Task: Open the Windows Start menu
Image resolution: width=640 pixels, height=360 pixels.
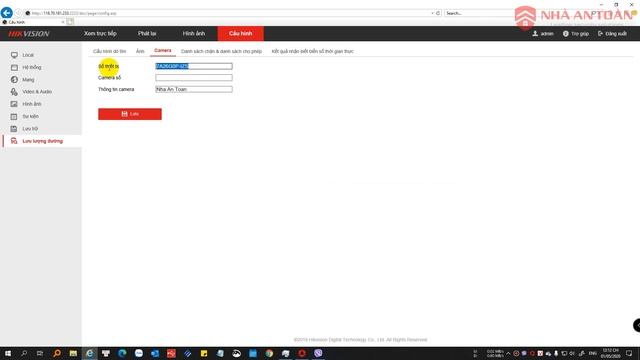Action: click(x=8, y=353)
